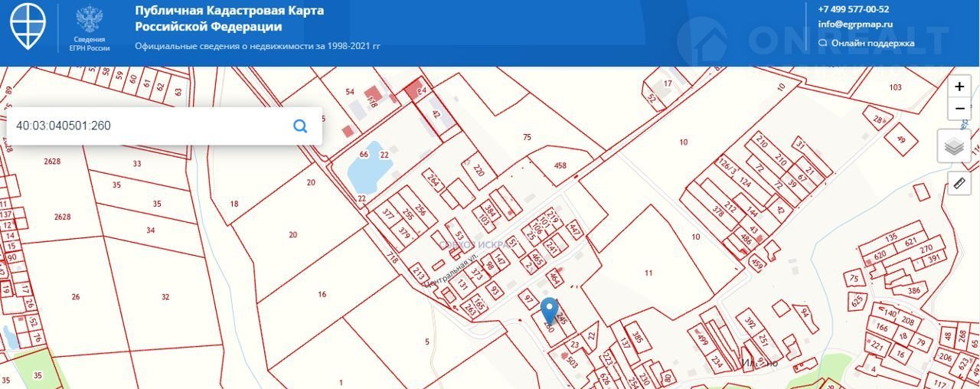Focus the cadastral number search field
The width and height of the screenshot is (980, 389).
145,126
